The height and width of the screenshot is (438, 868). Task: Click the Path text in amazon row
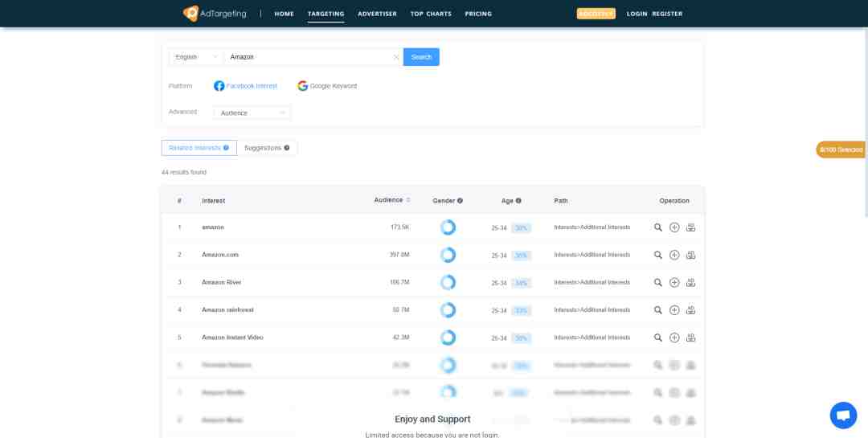(x=592, y=227)
